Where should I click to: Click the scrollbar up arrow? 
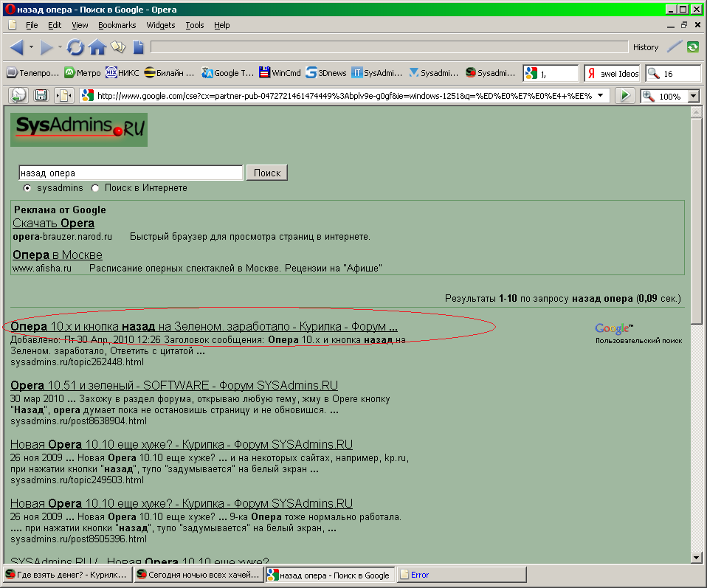pyautogui.click(x=696, y=111)
